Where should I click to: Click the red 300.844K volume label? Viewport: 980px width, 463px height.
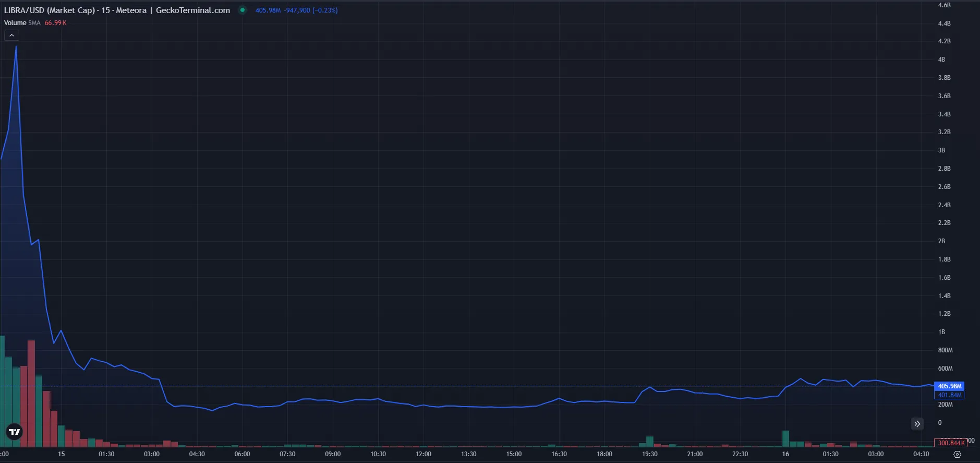pos(950,443)
